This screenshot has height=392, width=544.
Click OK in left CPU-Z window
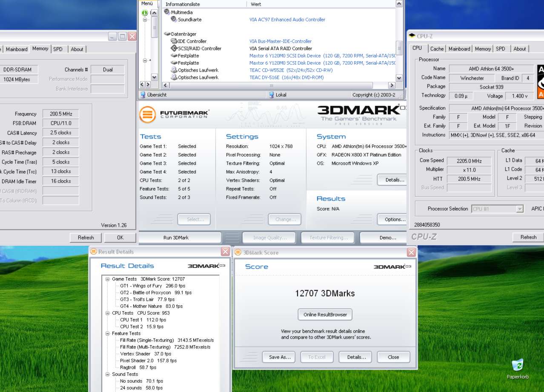120,238
